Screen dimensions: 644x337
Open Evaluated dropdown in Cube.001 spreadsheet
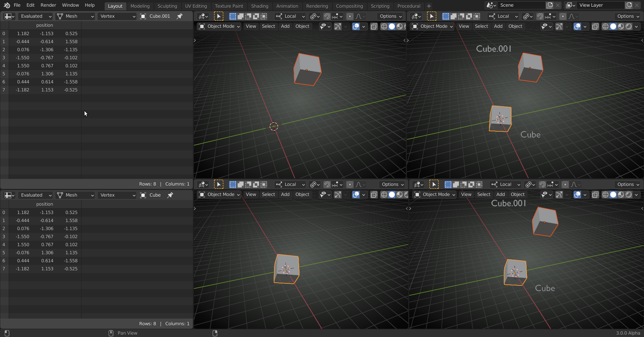click(x=36, y=16)
